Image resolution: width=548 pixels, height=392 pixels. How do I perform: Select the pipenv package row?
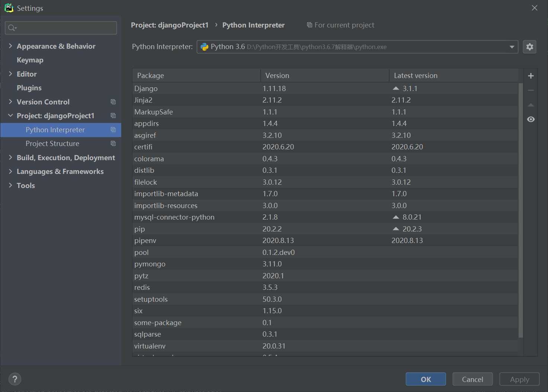[325, 240]
